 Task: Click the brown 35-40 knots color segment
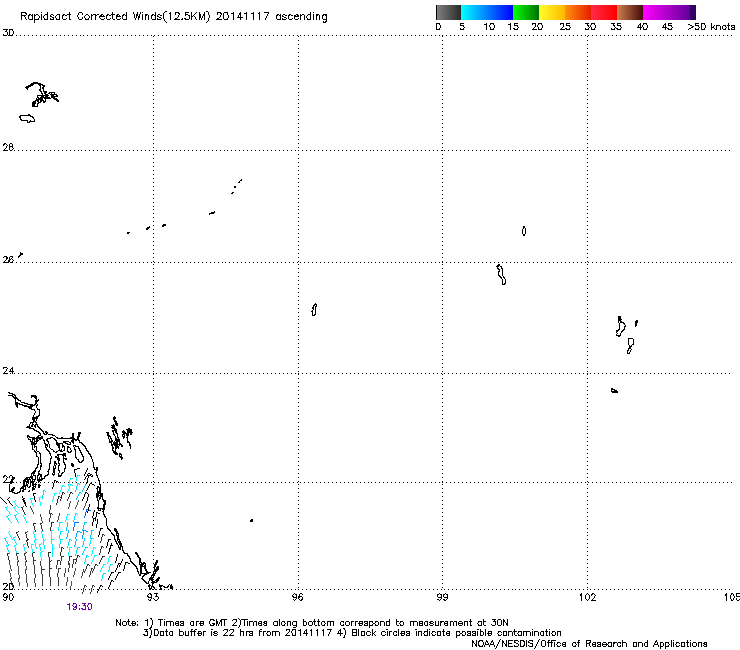pyautogui.click(x=630, y=12)
